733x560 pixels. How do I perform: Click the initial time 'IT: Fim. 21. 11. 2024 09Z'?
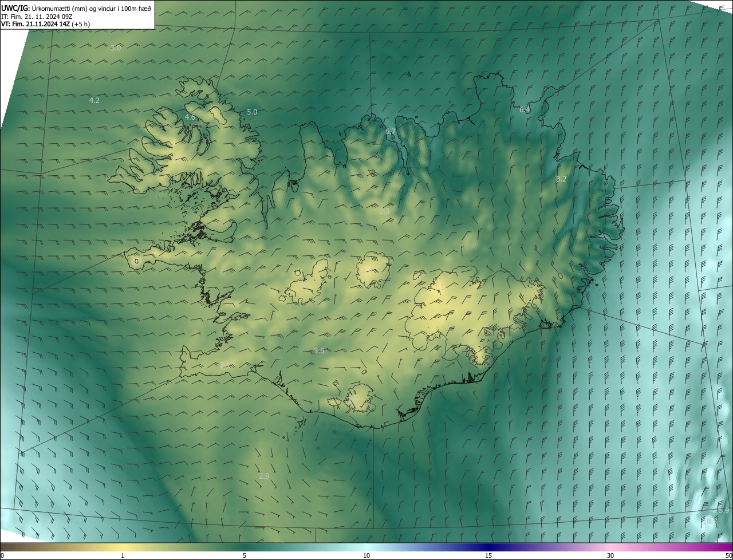click(x=37, y=17)
